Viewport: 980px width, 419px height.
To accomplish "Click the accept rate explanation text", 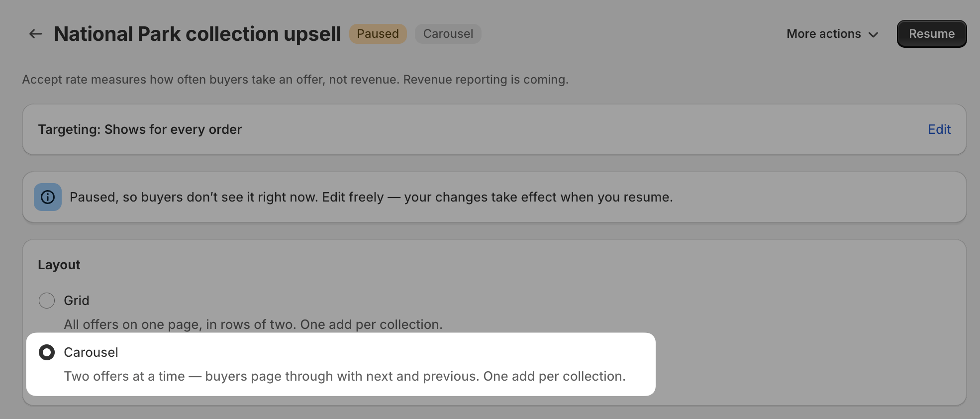I will (x=295, y=80).
